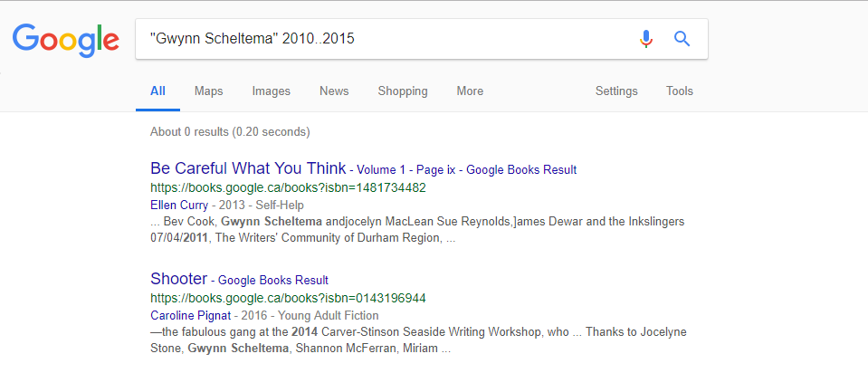Click author link Ellen Curry
Screen dimensions: 868x373
tap(178, 205)
